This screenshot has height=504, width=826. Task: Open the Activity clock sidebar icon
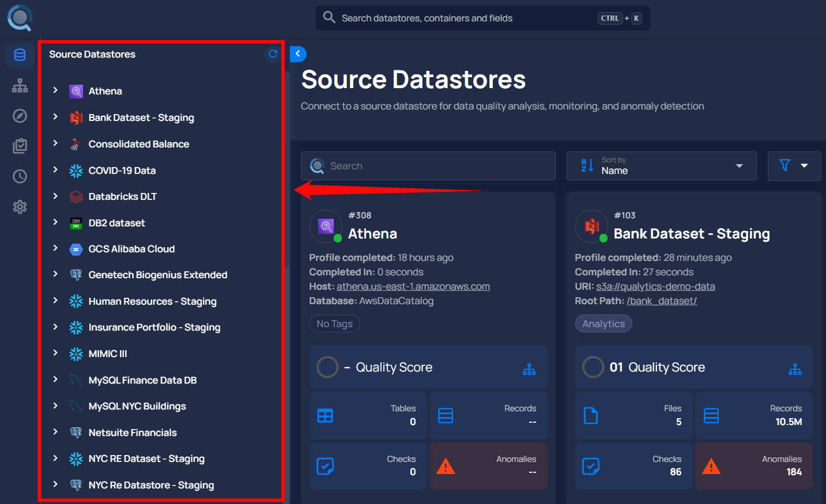tap(20, 176)
